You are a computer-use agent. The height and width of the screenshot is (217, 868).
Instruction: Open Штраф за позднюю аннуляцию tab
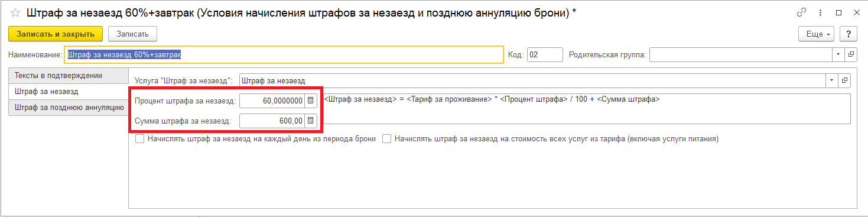coord(68,108)
